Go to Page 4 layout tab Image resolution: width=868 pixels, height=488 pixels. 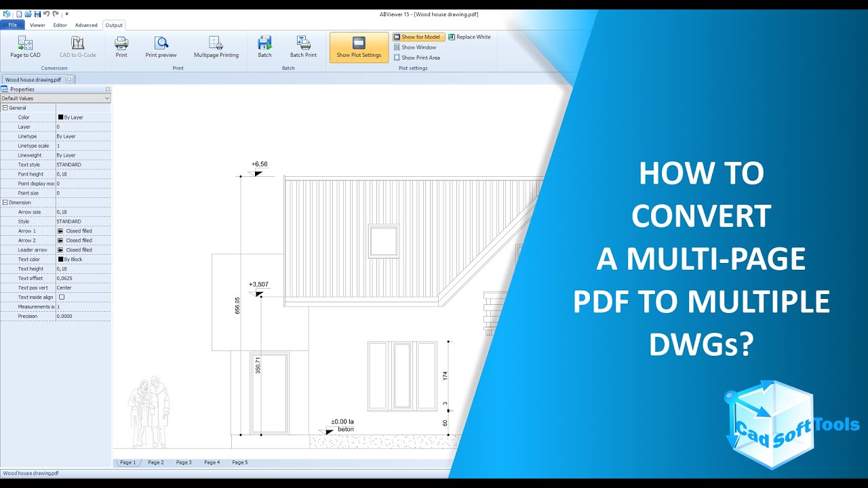pyautogui.click(x=212, y=462)
